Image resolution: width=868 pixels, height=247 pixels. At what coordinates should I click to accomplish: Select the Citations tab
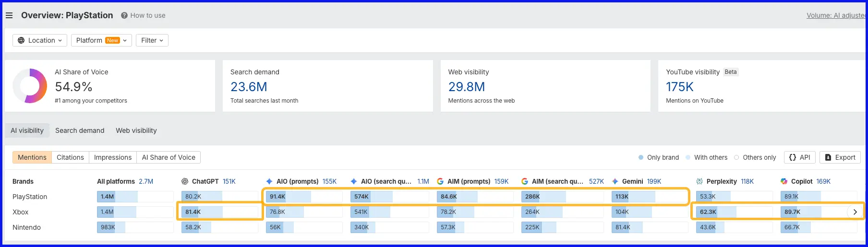[70, 157]
